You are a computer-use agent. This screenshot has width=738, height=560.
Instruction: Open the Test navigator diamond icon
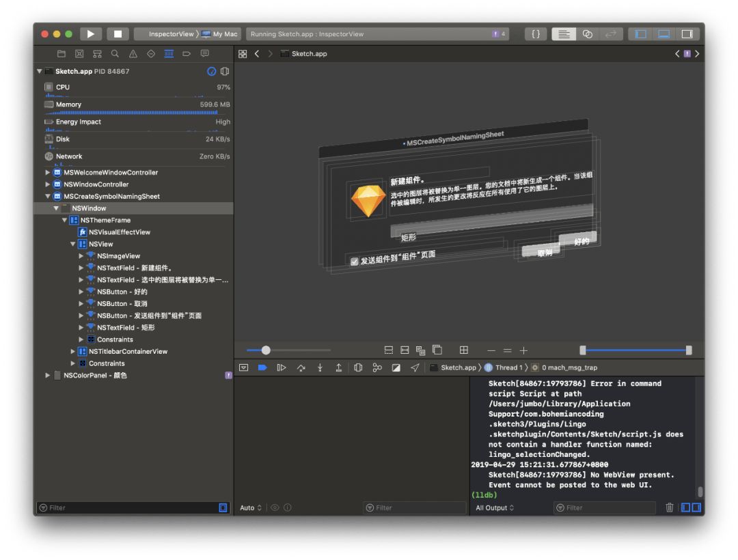(151, 53)
